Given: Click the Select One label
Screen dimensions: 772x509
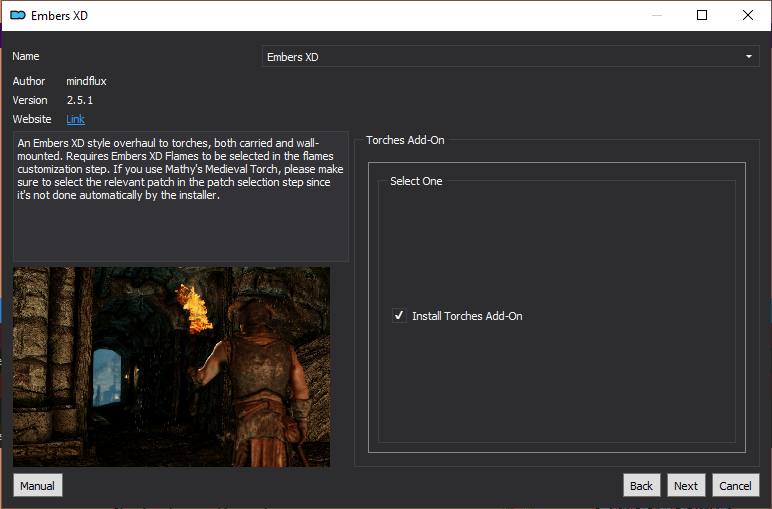Looking at the screenshot, I should [x=416, y=181].
